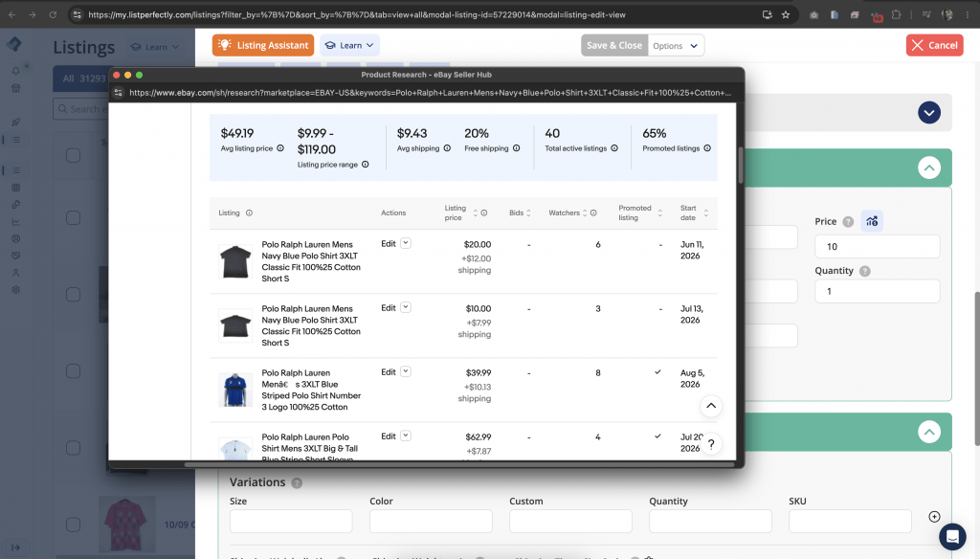
Task: Click the main page vertical scrollbar
Action: [977, 369]
